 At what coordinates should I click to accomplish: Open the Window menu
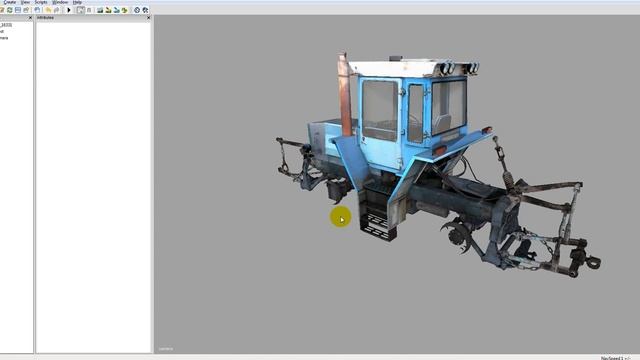(x=60, y=2)
